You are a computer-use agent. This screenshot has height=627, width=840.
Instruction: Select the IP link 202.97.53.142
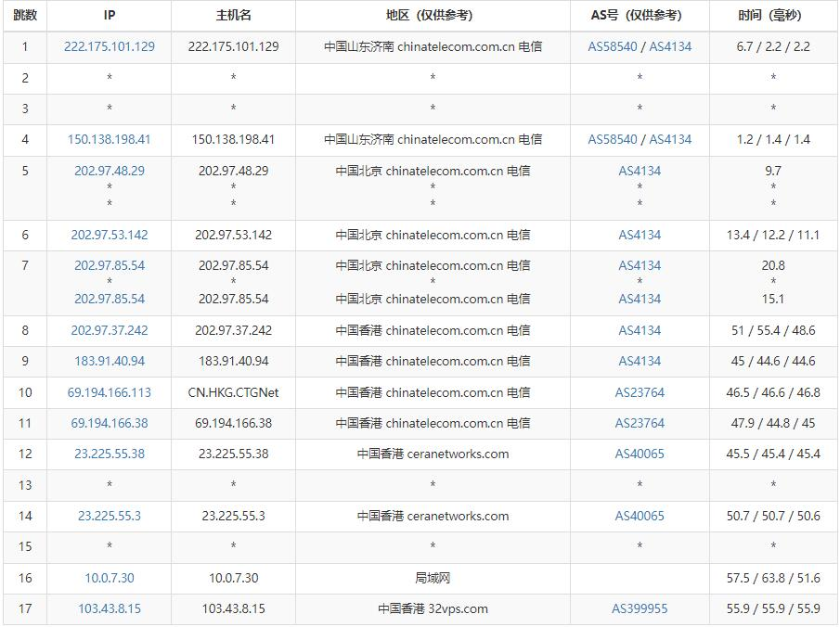click(x=110, y=235)
